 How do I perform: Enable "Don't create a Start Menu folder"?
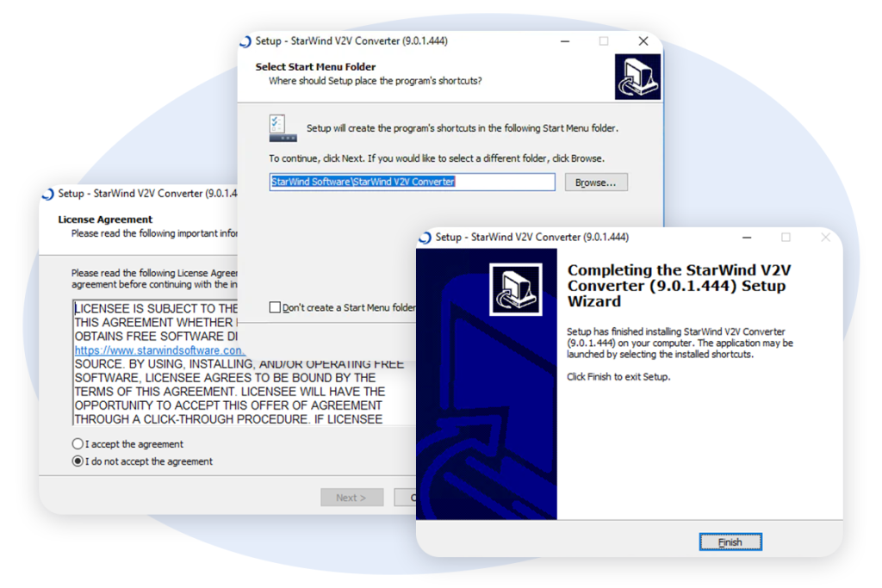click(x=275, y=307)
